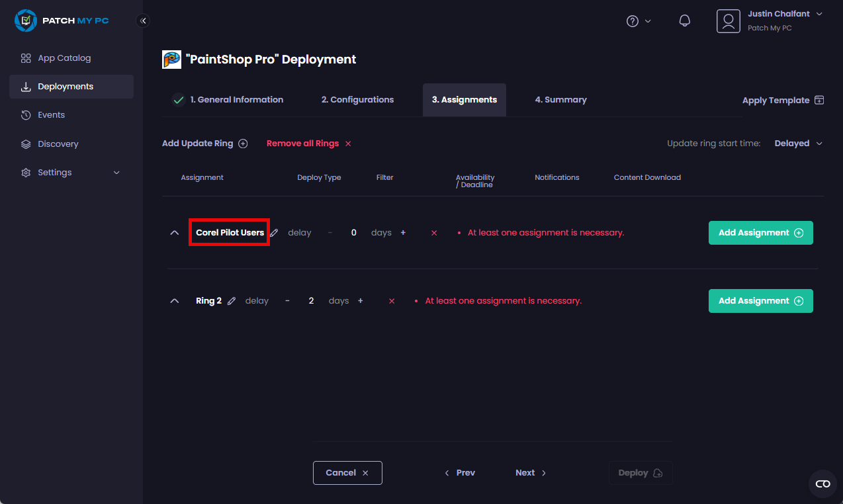Open App Catalog in the sidebar
This screenshot has height=504, width=843.
[x=64, y=58]
